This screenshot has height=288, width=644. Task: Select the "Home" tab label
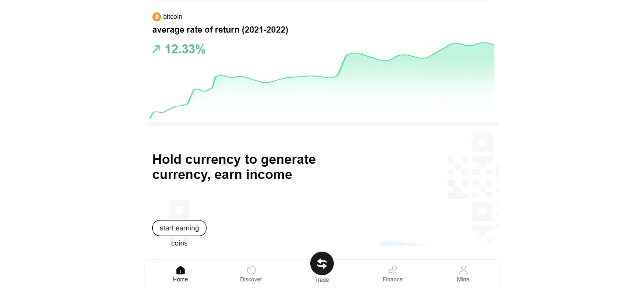point(180,280)
